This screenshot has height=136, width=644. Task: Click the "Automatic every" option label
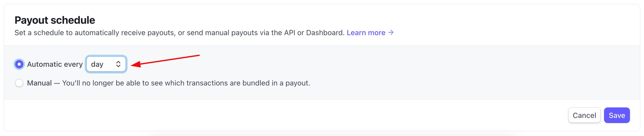pos(55,64)
